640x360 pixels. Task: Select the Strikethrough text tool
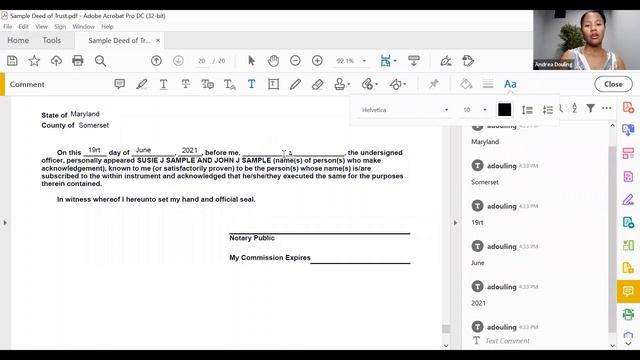coord(185,84)
